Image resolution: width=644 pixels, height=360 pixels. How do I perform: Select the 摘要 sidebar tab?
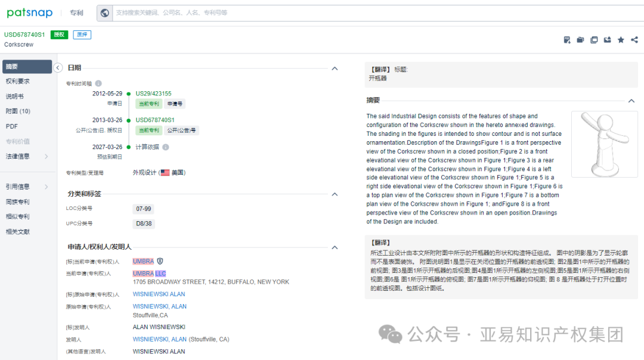tap(27, 67)
